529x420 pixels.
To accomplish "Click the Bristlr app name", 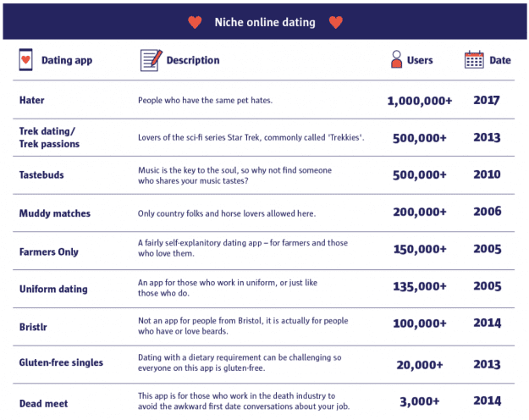I will coord(35,324).
